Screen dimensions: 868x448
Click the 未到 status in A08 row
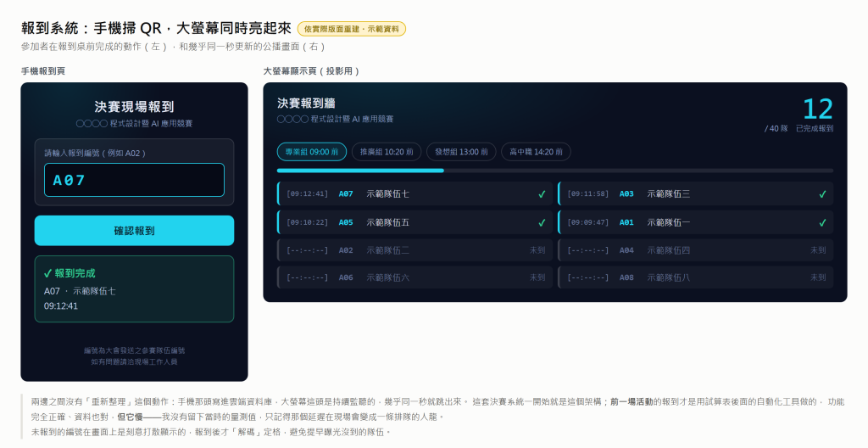[818, 277]
